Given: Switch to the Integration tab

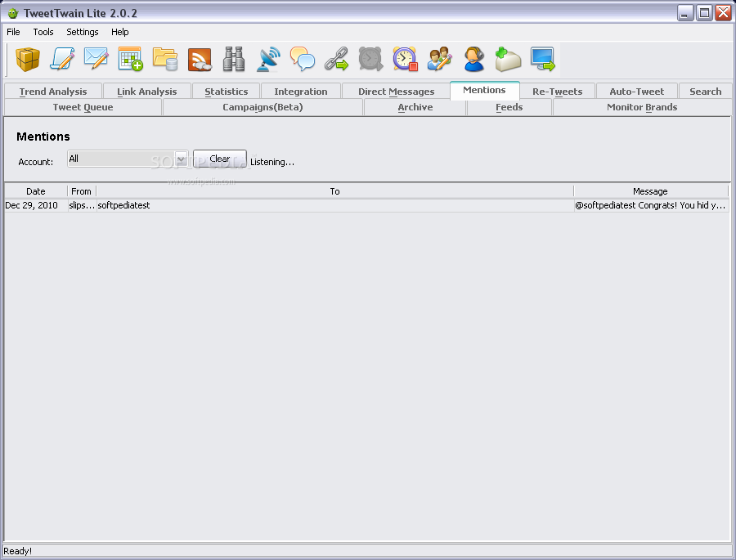Looking at the screenshot, I should click(301, 92).
